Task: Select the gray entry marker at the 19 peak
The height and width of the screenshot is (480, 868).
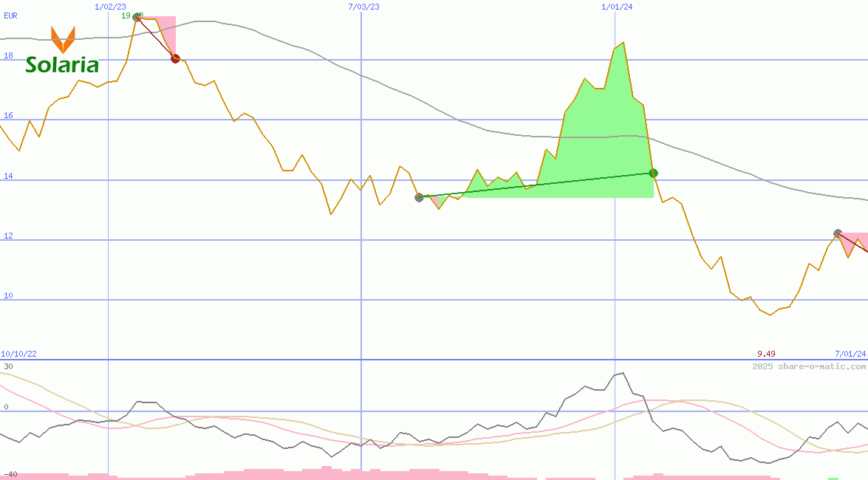Action: pos(137,16)
